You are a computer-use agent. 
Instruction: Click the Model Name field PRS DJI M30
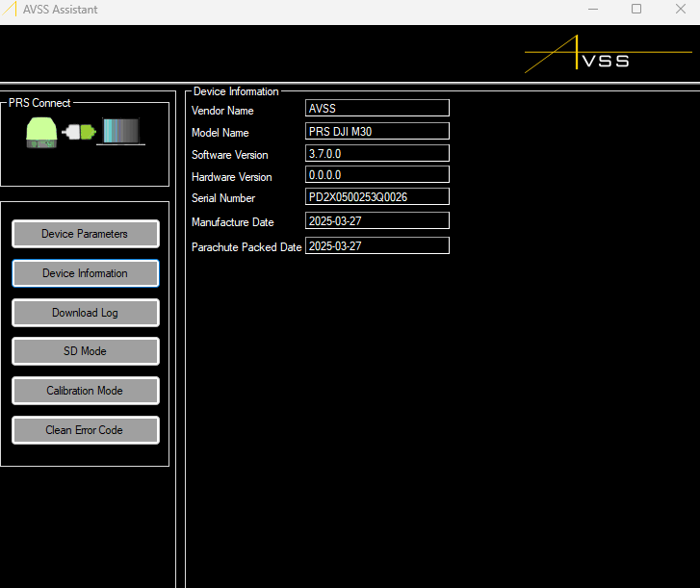[x=377, y=131]
